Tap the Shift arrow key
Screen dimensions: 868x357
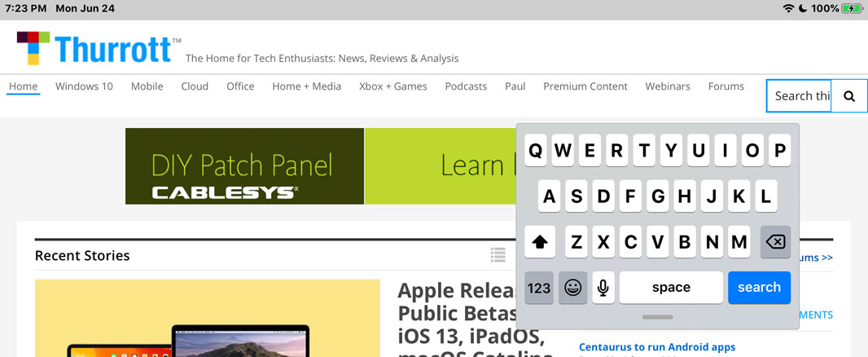[540, 242]
